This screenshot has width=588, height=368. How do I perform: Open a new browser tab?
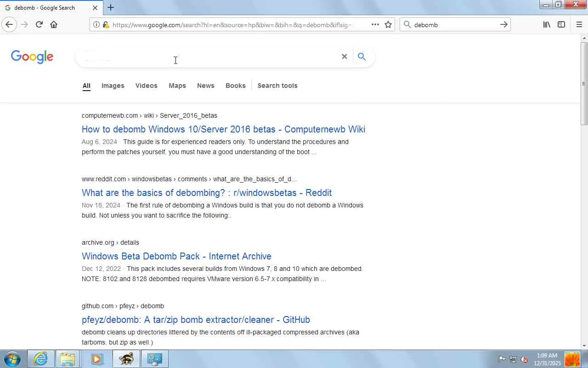coord(111,7)
